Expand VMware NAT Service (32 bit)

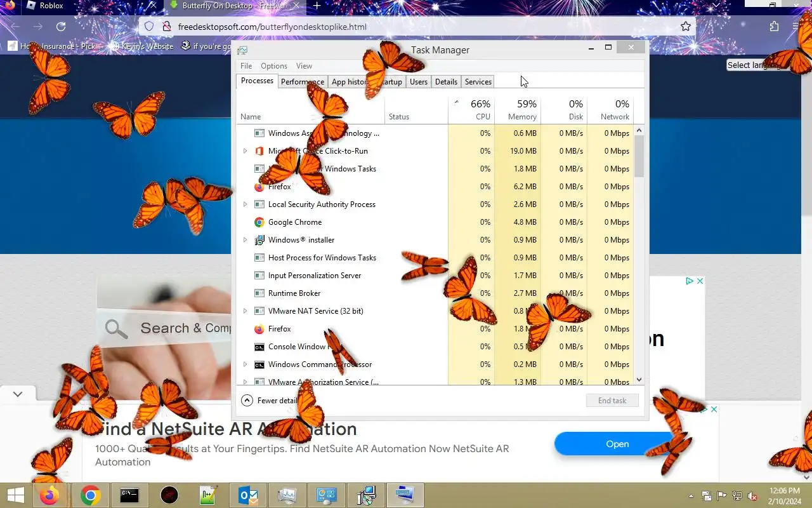[x=246, y=311]
